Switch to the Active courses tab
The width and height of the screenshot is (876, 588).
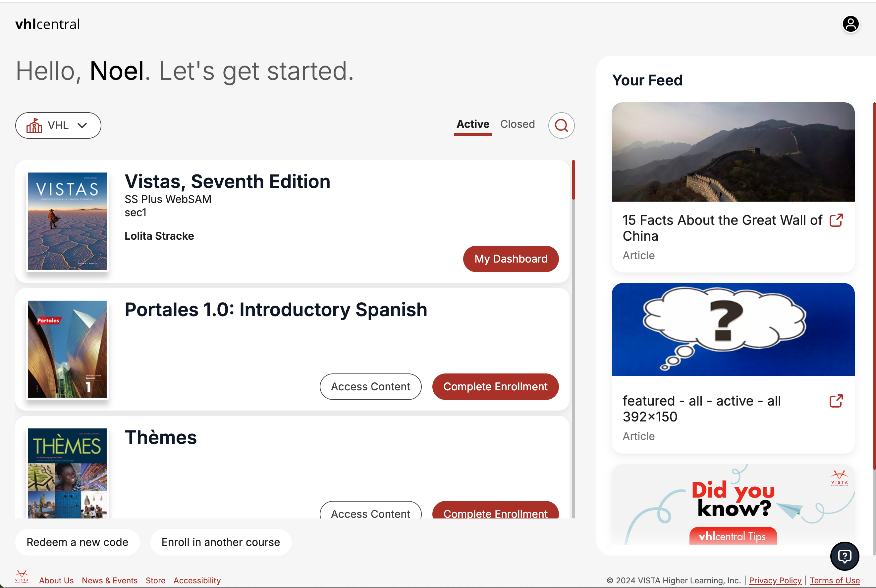(x=473, y=124)
